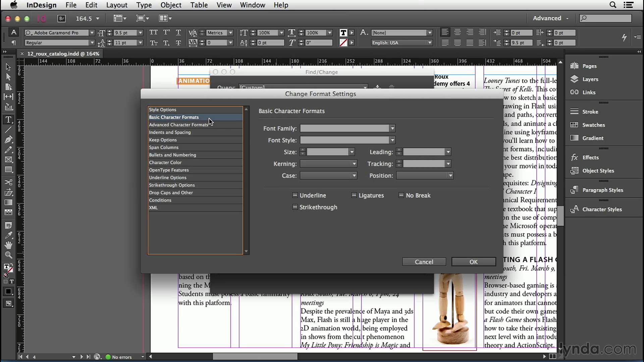
Task: Select Indents and Spacing category
Action: (195, 132)
